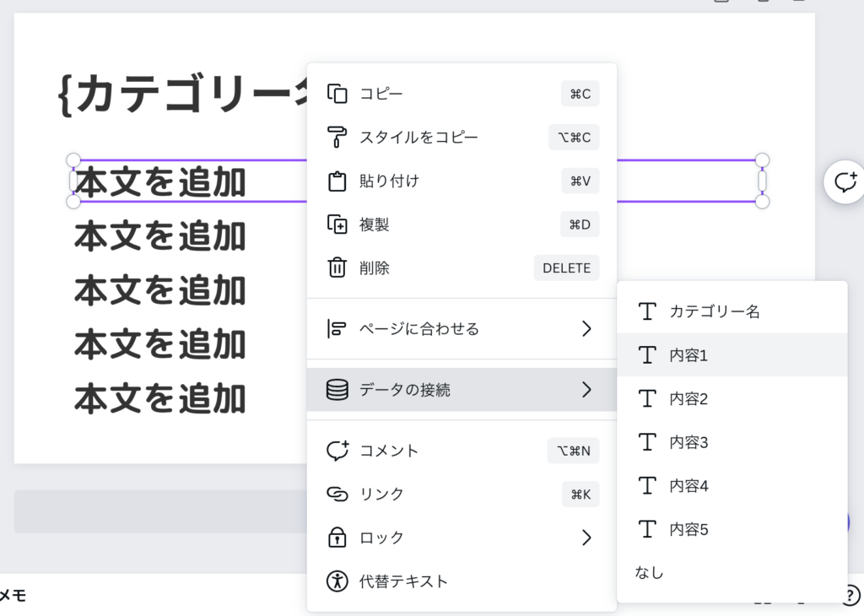Viewport: 864px width, 616px height.
Task: Click the copy icon in context menu
Action: 337,94
